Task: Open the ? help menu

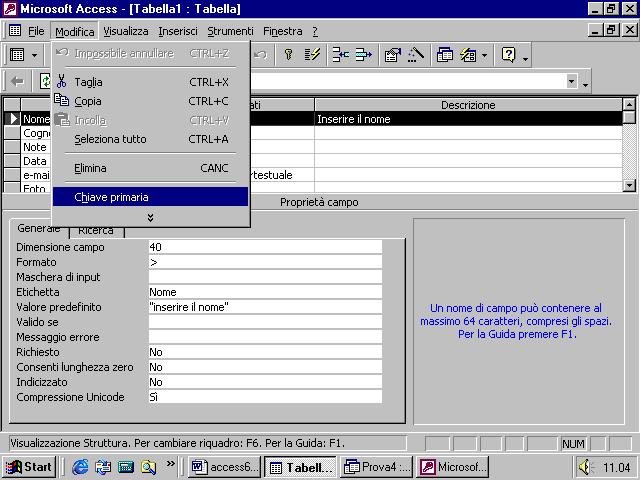Action: coord(315,31)
